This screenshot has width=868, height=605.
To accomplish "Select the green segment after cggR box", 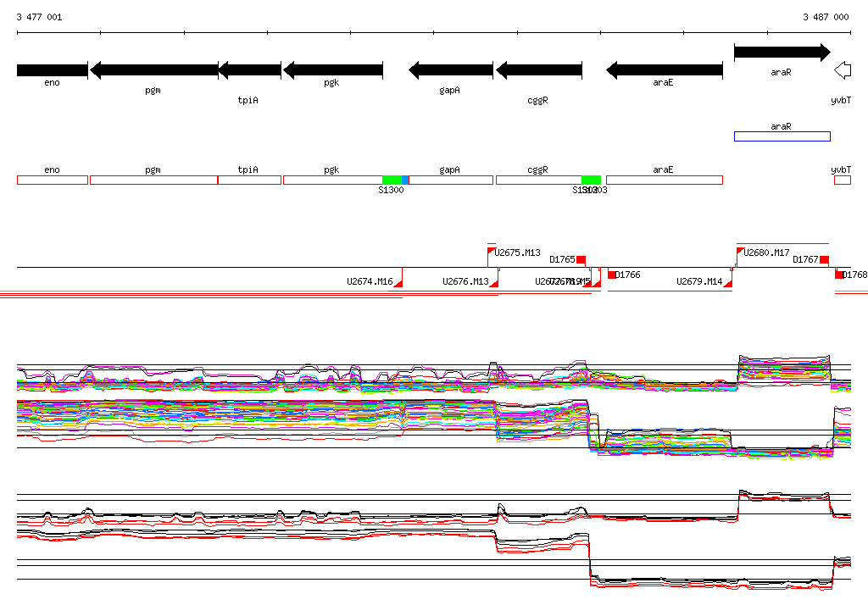I will click(x=591, y=180).
